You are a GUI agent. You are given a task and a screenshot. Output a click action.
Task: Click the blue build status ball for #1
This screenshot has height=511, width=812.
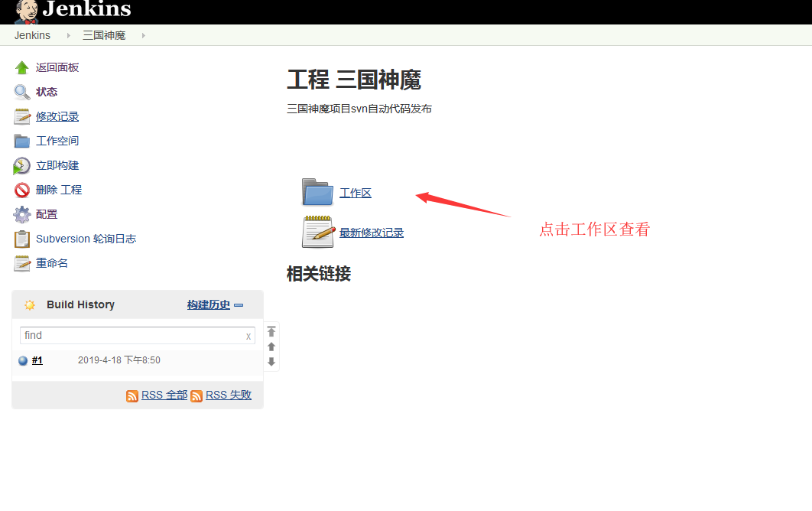[x=23, y=361]
